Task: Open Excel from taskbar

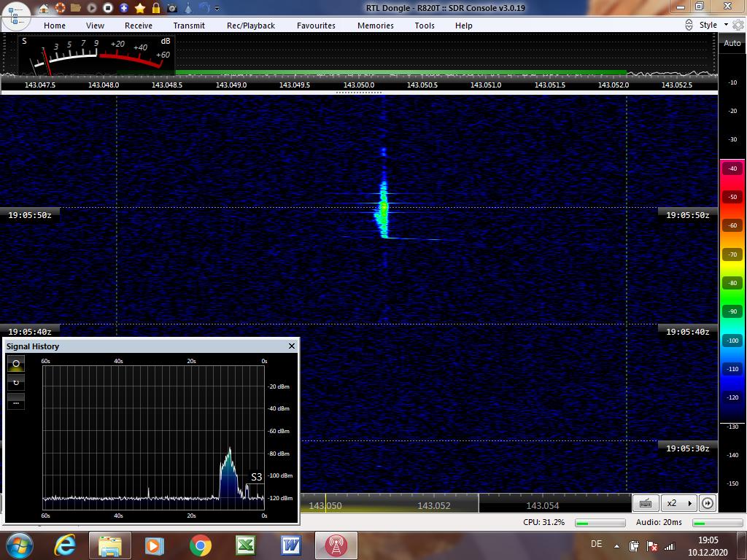Action: pyautogui.click(x=245, y=545)
